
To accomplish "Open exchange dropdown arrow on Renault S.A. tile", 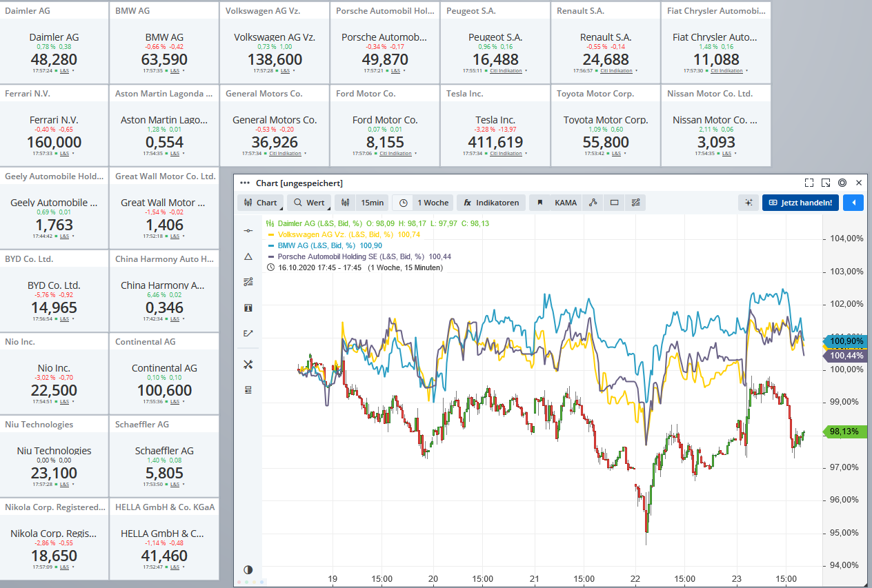I will tap(635, 71).
